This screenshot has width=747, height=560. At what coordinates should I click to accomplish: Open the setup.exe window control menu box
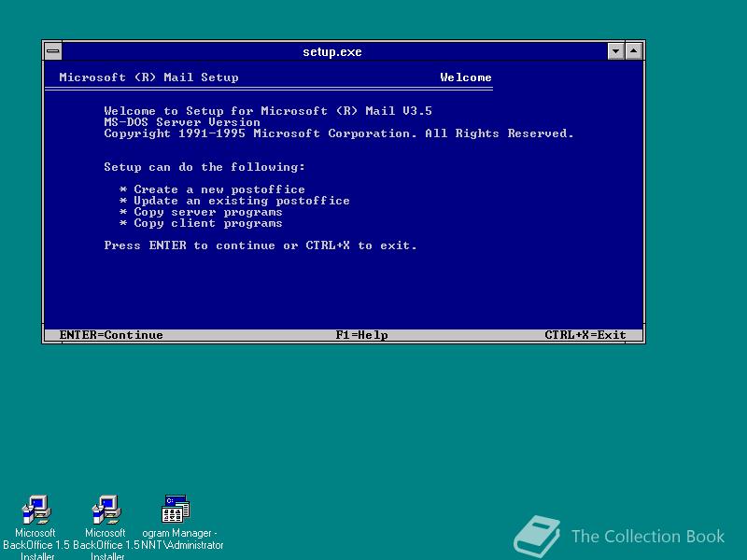click(53, 51)
